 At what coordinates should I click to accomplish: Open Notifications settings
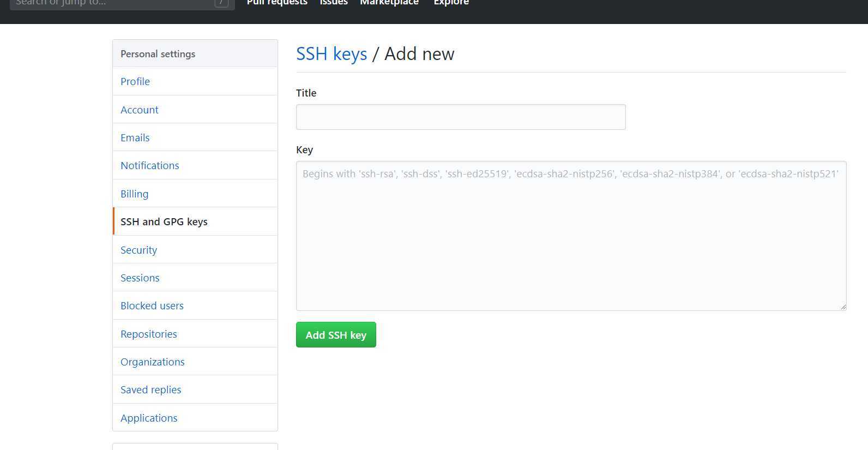click(x=195, y=165)
